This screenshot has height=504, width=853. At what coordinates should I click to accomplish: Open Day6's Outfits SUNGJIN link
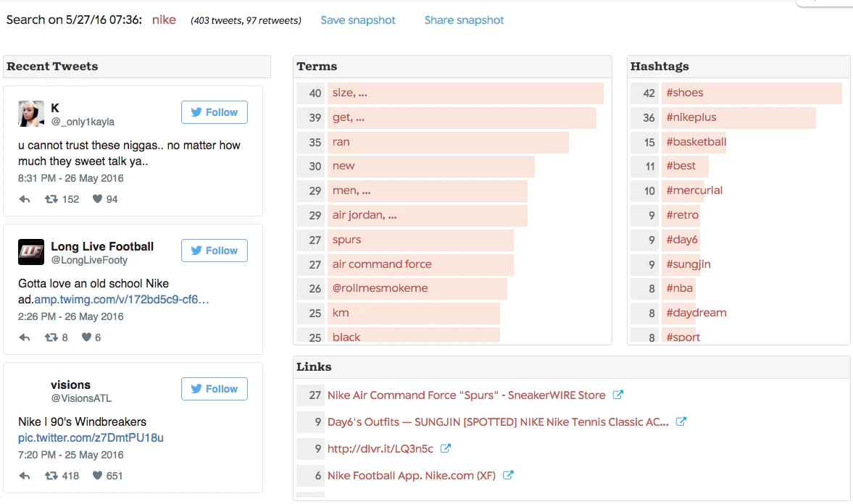[x=498, y=422]
